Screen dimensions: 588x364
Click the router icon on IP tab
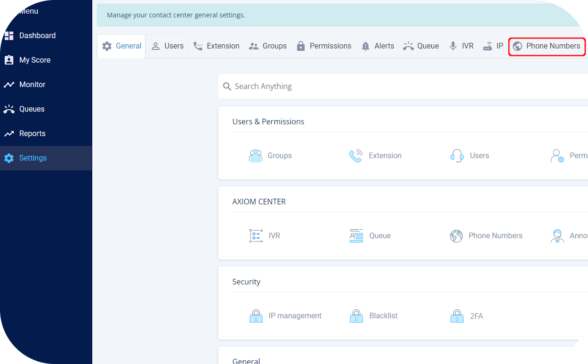click(x=488, y=46)
